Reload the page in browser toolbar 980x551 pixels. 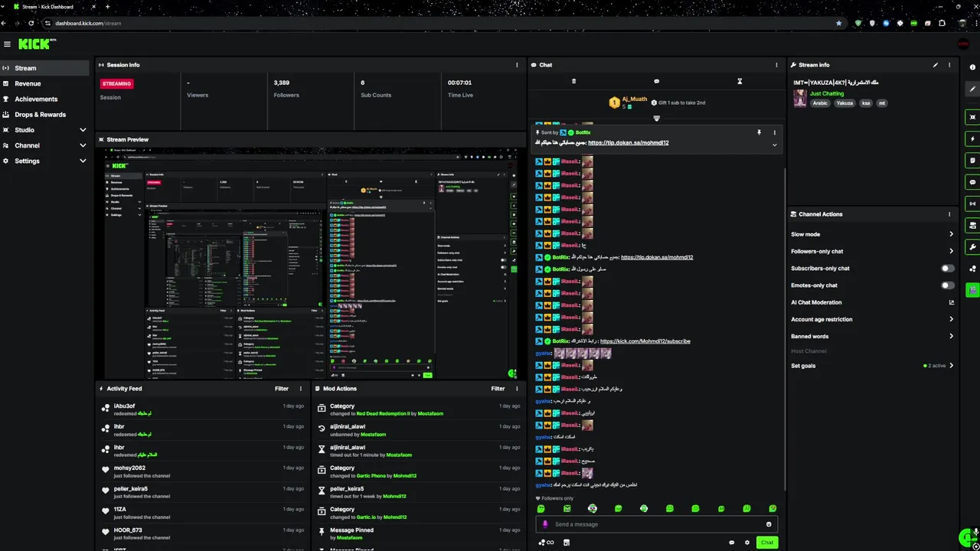[31, 23]
